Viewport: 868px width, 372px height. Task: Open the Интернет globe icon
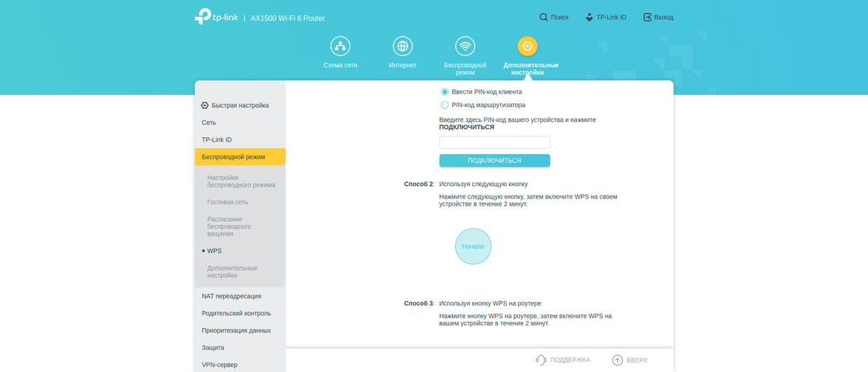[x=403, y=46]
